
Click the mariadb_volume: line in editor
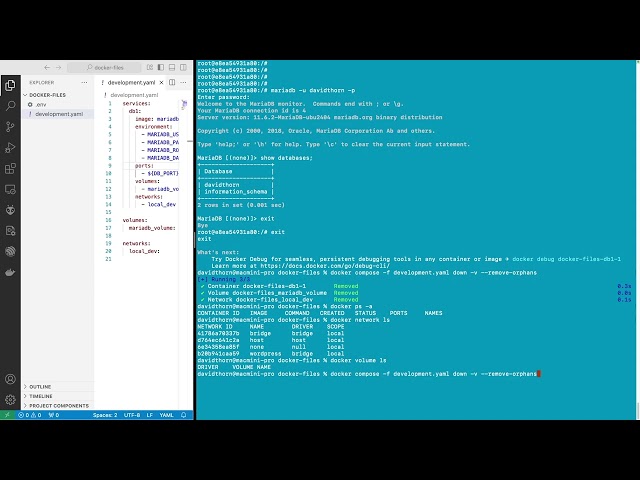coord(152,228)
